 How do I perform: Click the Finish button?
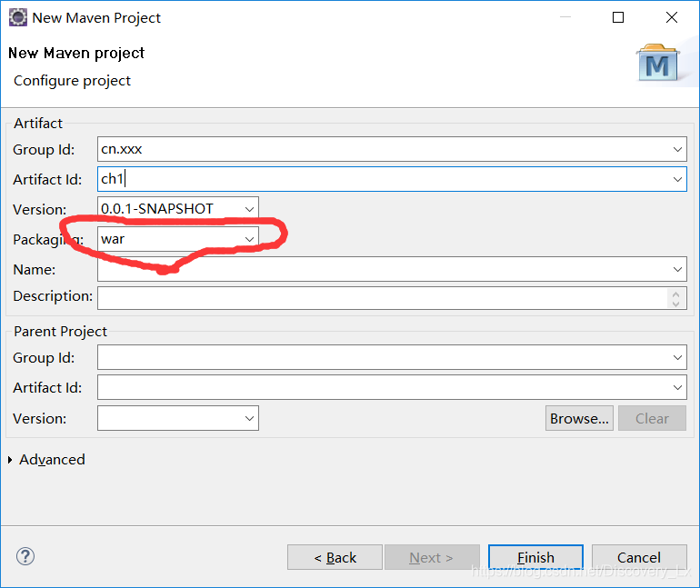(535, 557)
